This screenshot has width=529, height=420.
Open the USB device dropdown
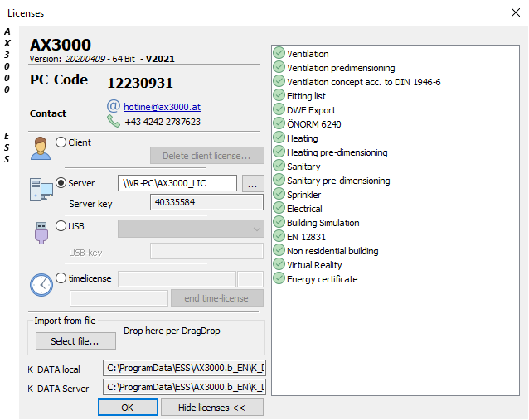point(191,229)
